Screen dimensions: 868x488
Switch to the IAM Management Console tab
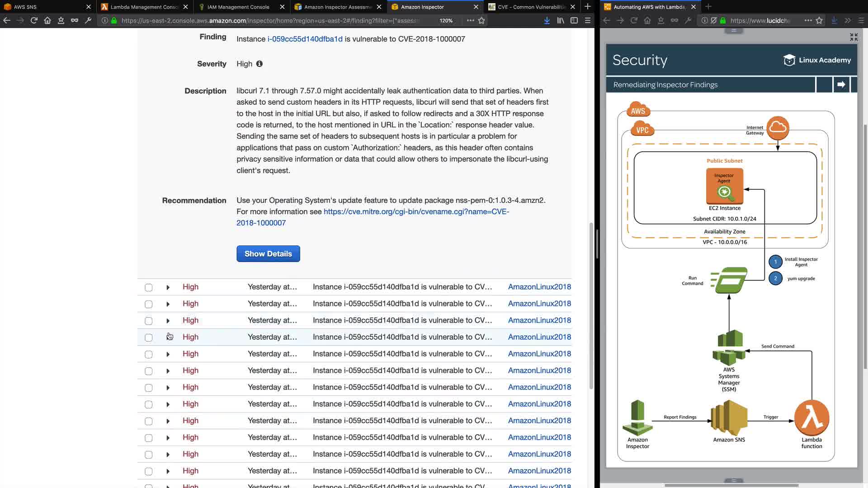(x=238, y=7)
